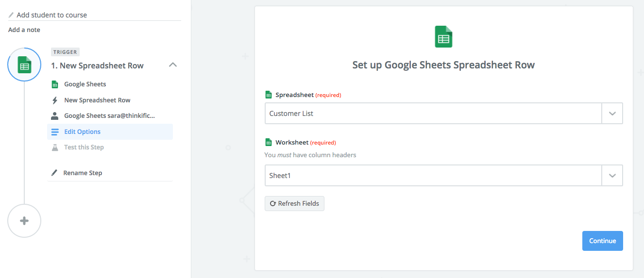Click the 1. New Spreadsheet Row heading

pyautogui.click(x=97, y=65)
